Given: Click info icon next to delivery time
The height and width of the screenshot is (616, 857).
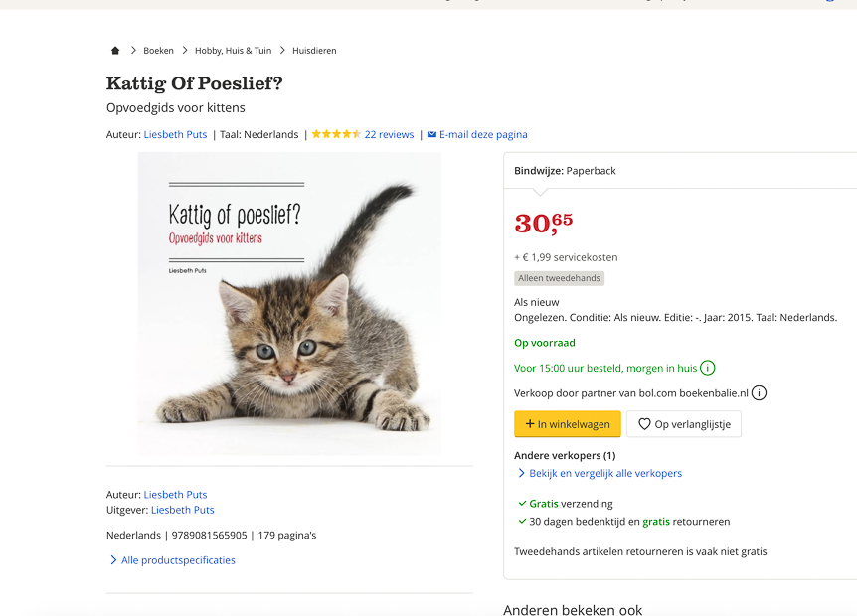Looking at the screenshot, I should [708, 368].
